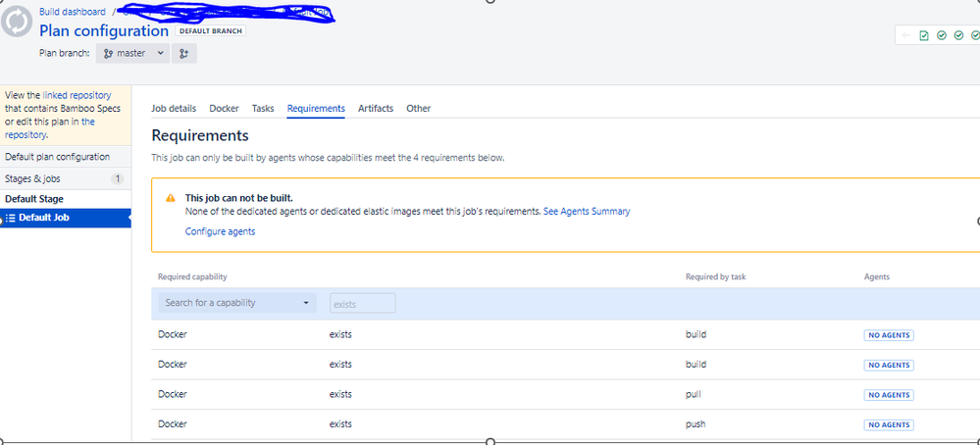Switch to the Other tab

(x=419, y=109)
